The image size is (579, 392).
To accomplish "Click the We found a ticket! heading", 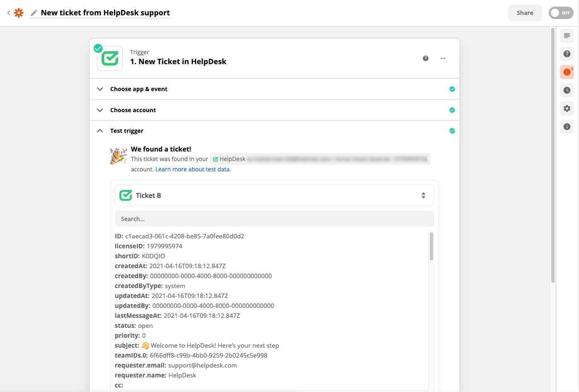I will (161, 149).
